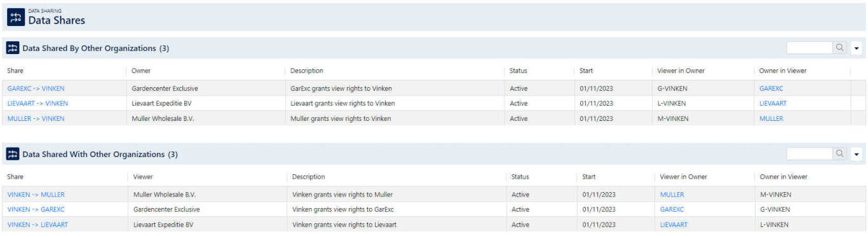
Task: Click search magnifier in Shared By section
Action: click(x=839, y=48)
